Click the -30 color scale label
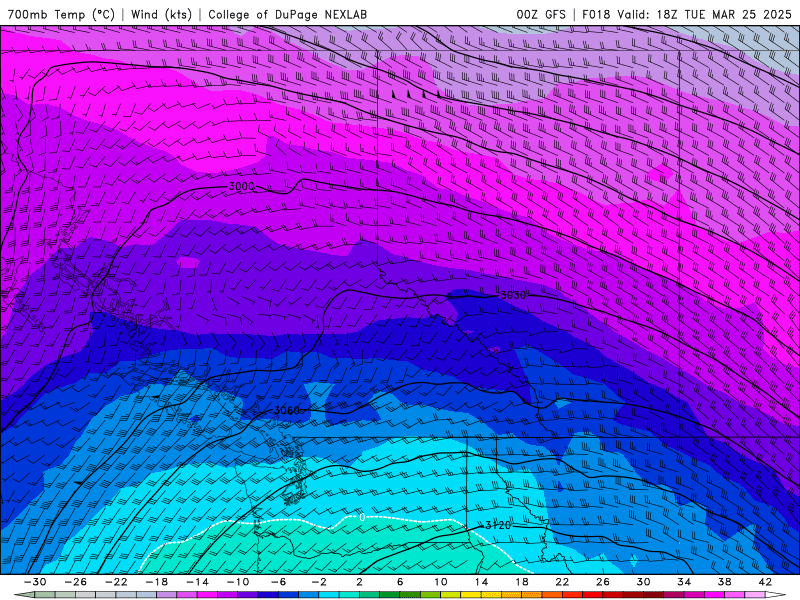 35,582
